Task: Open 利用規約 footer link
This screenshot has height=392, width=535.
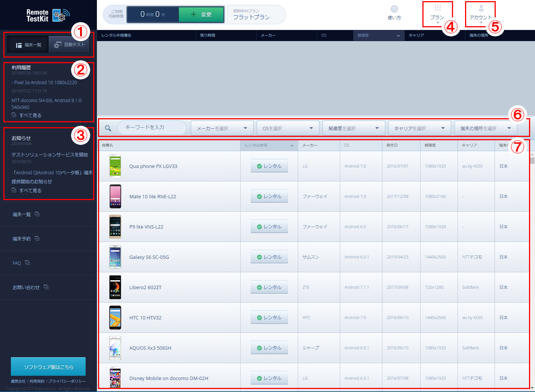Action: click(x=37, y=381)
